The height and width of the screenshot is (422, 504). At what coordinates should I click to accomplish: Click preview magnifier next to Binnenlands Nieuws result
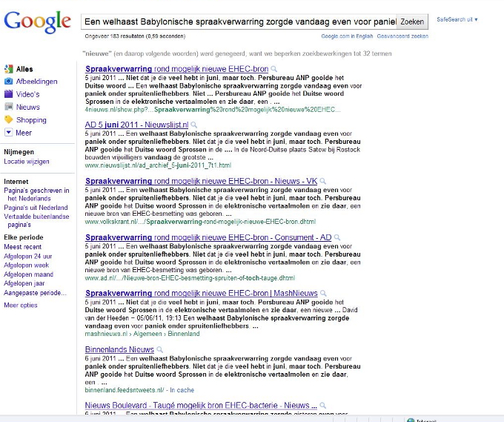click(x=159, y=349)
